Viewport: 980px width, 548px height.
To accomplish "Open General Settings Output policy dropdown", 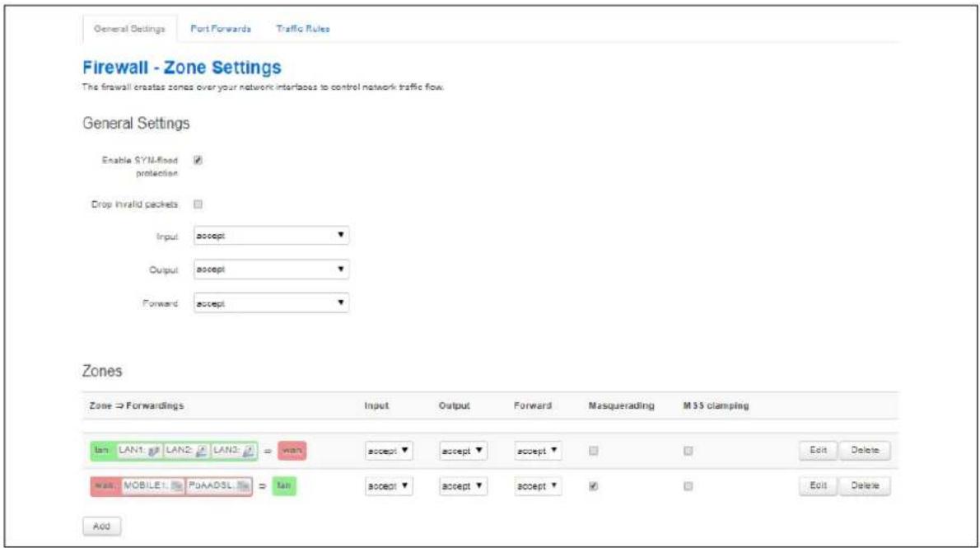I will coord(271,269).
